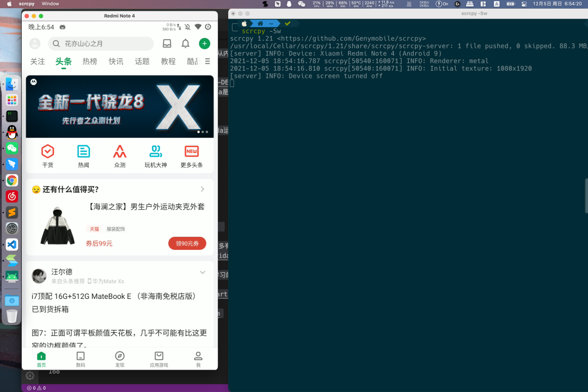Open WeChat from the Dock
Image resolution: width=588 pixels, height=392 pixels.
11,148
